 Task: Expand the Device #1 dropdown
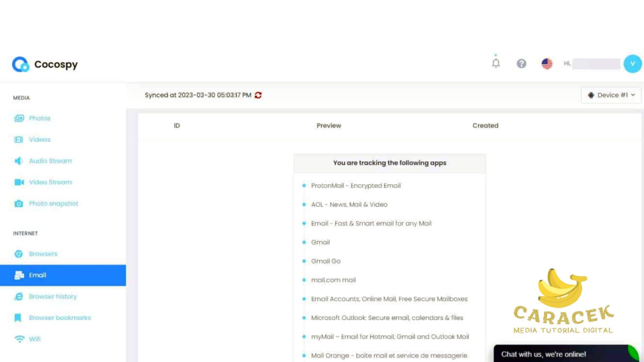tap(611, 95)
